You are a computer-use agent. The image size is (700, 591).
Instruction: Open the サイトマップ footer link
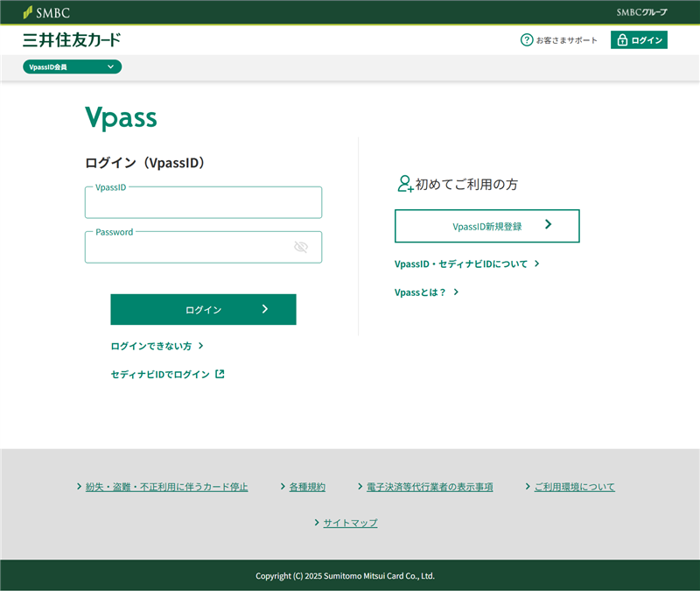click(350, 523)
